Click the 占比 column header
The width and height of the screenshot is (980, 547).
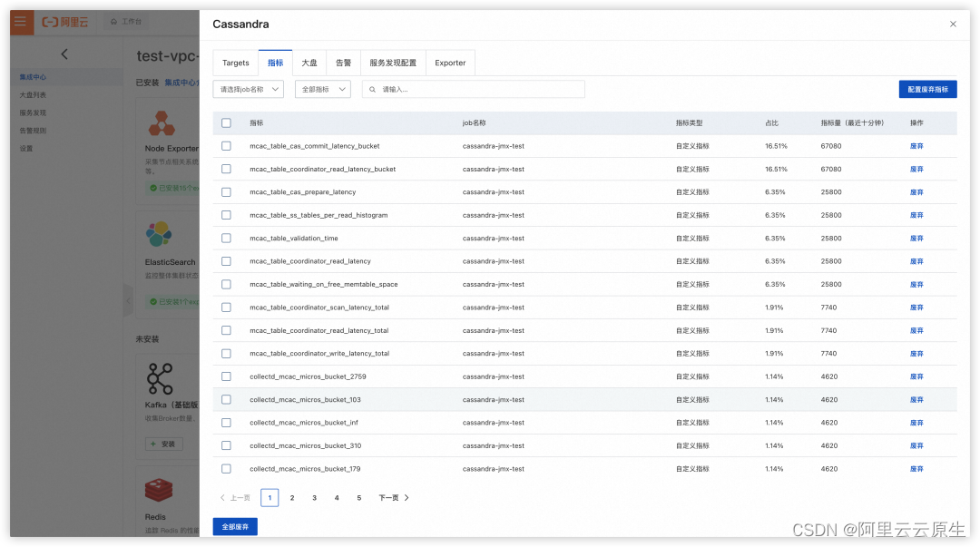click(x=772, y=123)
